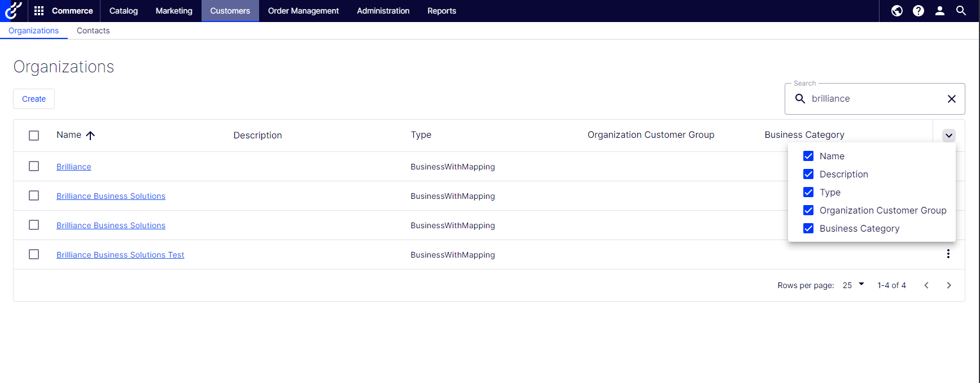Tick the select-all header checkbox
The width and height of the screenshot is (980, 383).
tap(34, 135)
